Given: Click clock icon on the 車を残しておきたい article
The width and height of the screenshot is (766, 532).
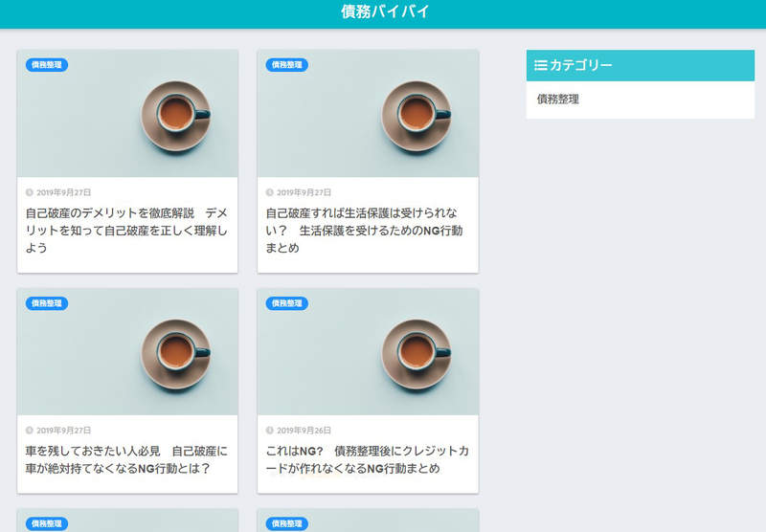Looking at the screenshot, I should pyautogui.click(x=30, y=431).
